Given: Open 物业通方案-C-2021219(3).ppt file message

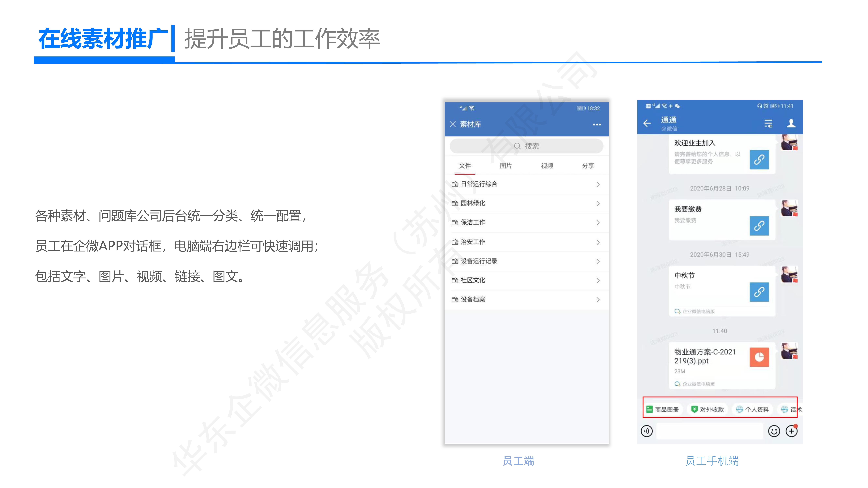Looking at the screenshot, I should pos(722,366).
